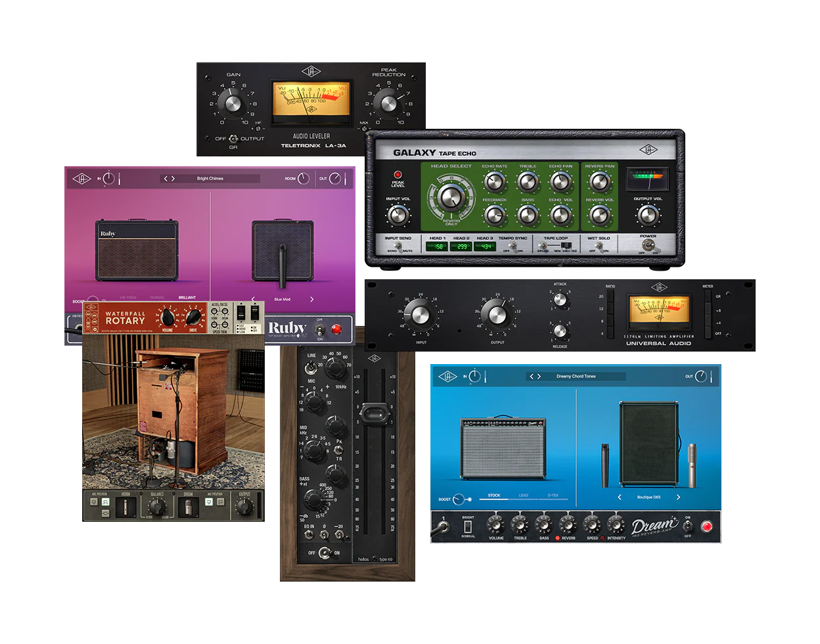This screenshot has height=644, width=820.
Task: Click the Room knob in the Ruby header
Action: coord(304,178)
